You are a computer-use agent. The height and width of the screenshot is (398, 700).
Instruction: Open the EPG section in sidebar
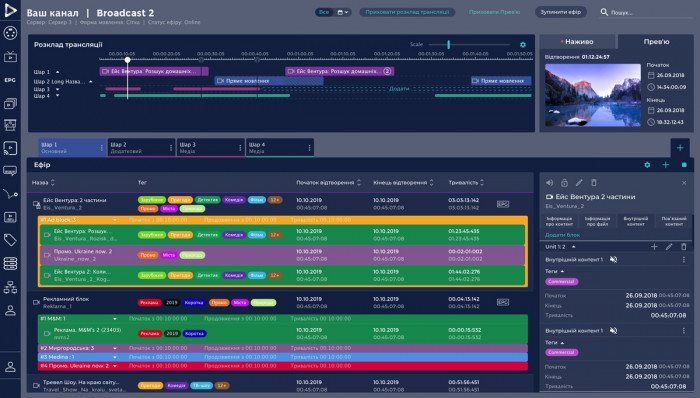tap(10, 80)
